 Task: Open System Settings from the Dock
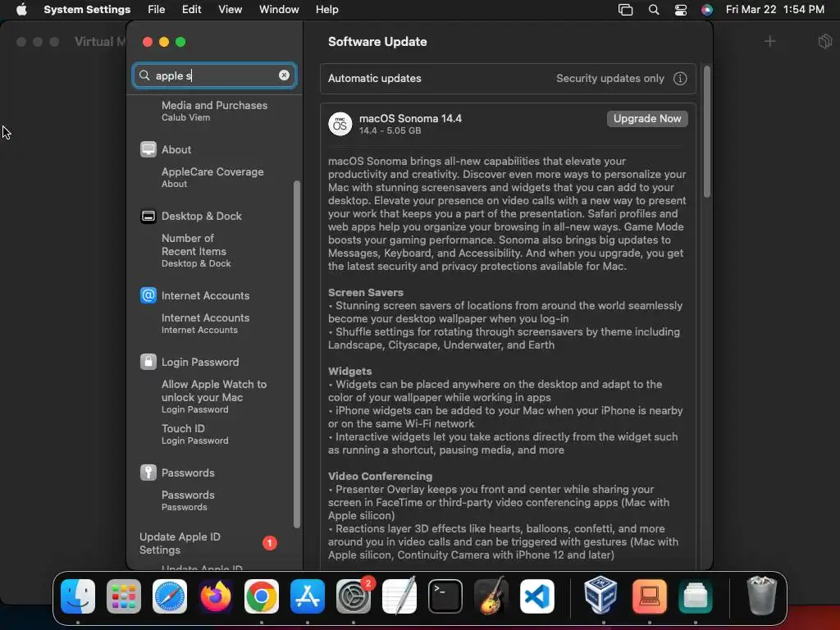pos(354,596)
